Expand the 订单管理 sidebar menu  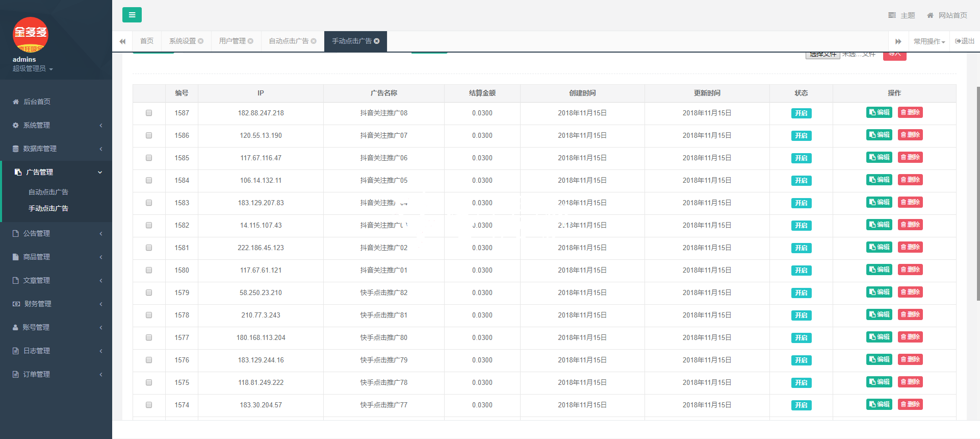tap(56, 374)
